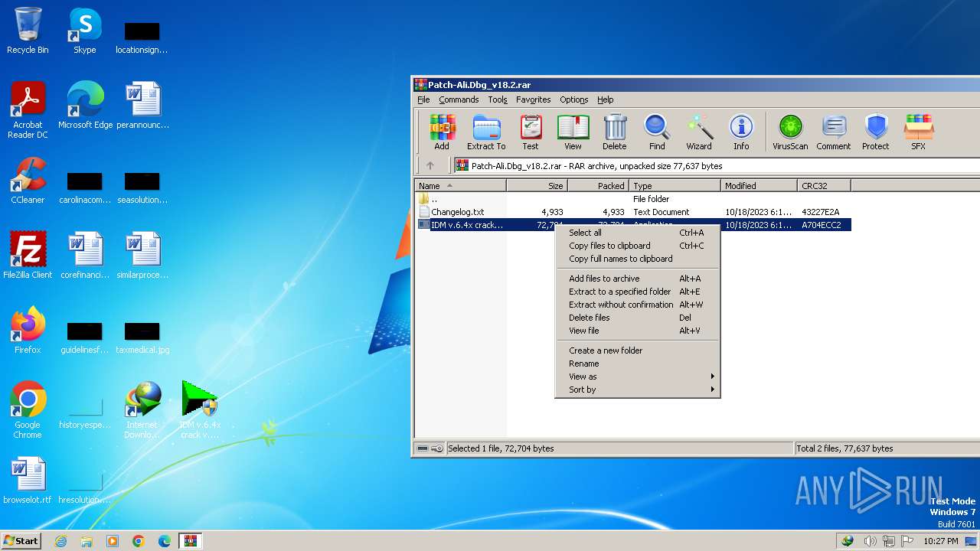This screenshot has width=980, height=551.
Task: Open the Wizard tool
Action: 699,132
